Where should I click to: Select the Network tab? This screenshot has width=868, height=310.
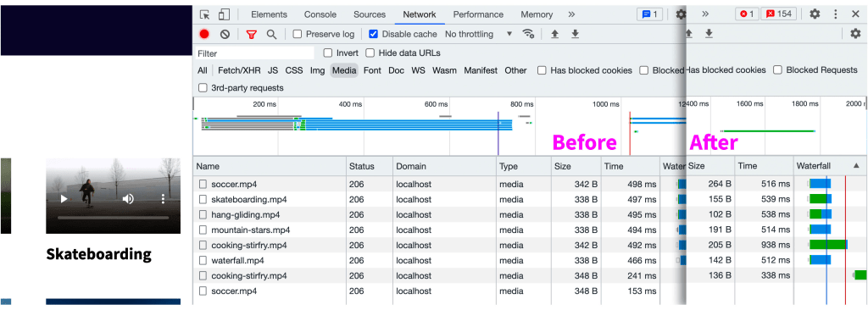coord(420,14)
